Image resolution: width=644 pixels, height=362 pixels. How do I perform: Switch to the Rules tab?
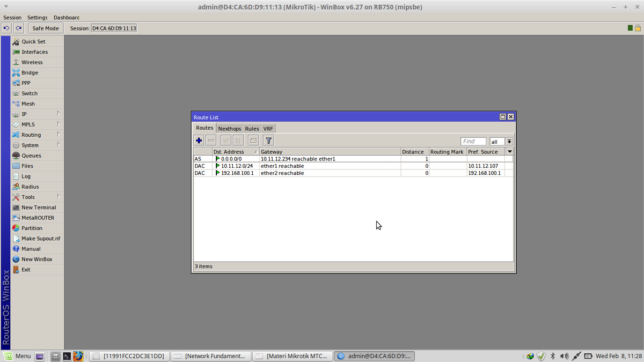click(x=252, y=129)
